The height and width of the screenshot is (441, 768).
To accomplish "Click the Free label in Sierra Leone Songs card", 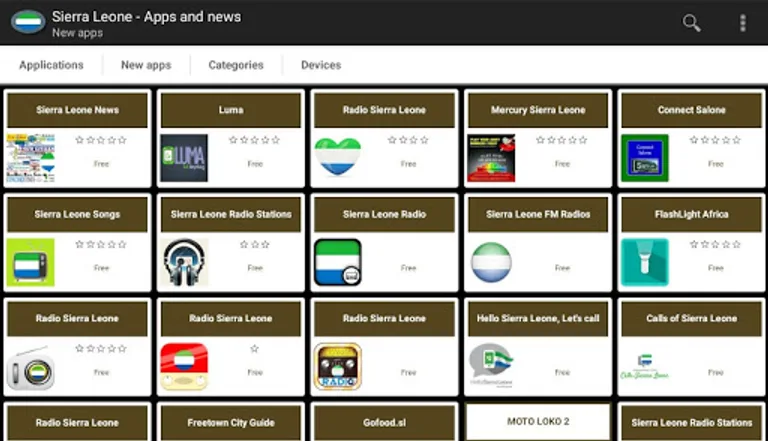I will coord(101,268).
